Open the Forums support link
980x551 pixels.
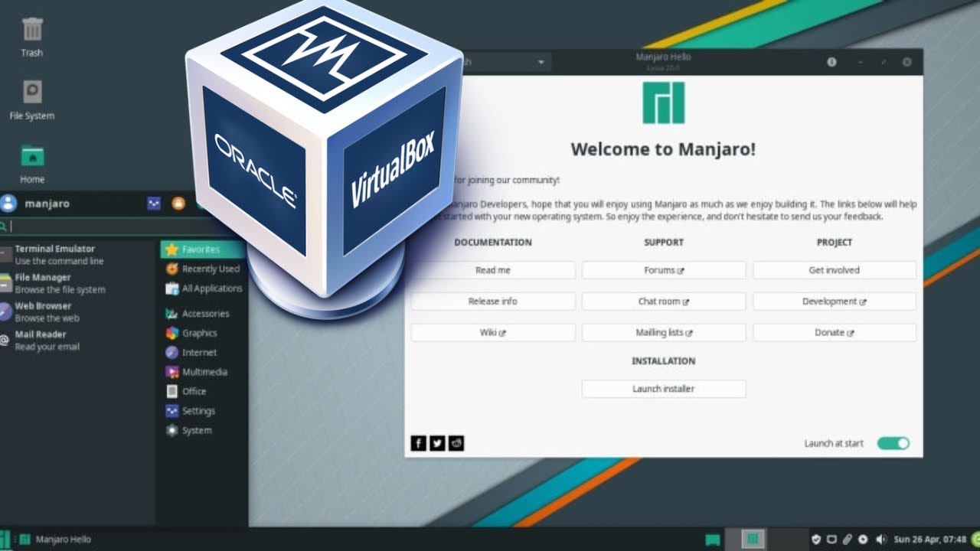664,270
